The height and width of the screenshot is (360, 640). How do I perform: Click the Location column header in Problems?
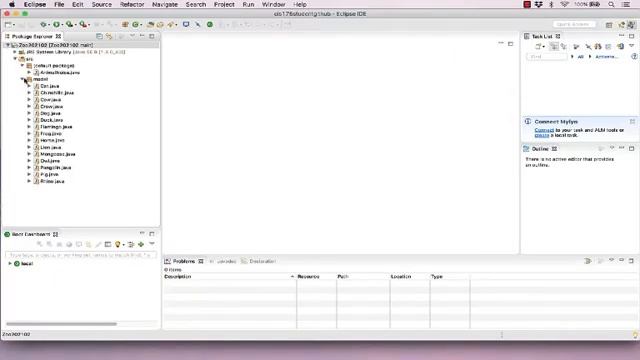410,277
